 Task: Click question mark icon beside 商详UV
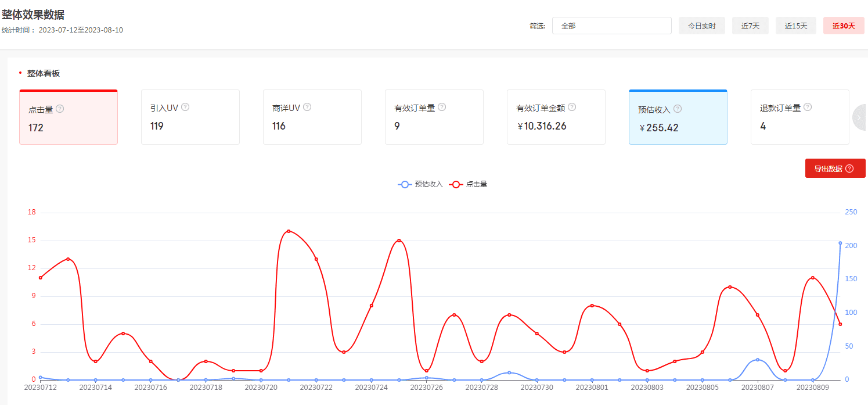(x=307, y=107)
